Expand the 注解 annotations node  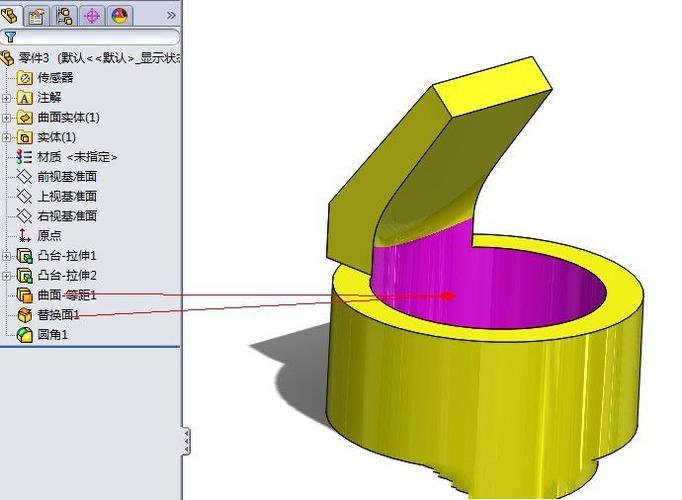pos(6,98)
